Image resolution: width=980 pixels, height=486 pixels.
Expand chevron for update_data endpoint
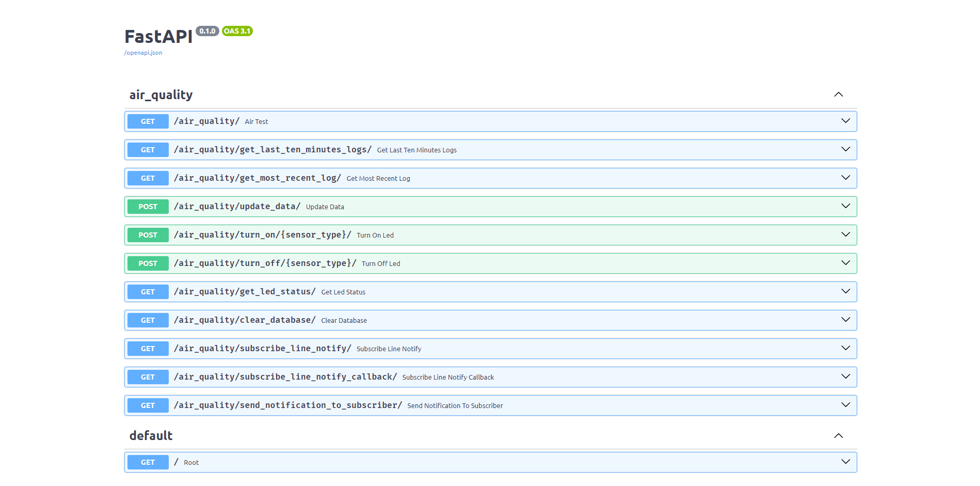point(845,206)
